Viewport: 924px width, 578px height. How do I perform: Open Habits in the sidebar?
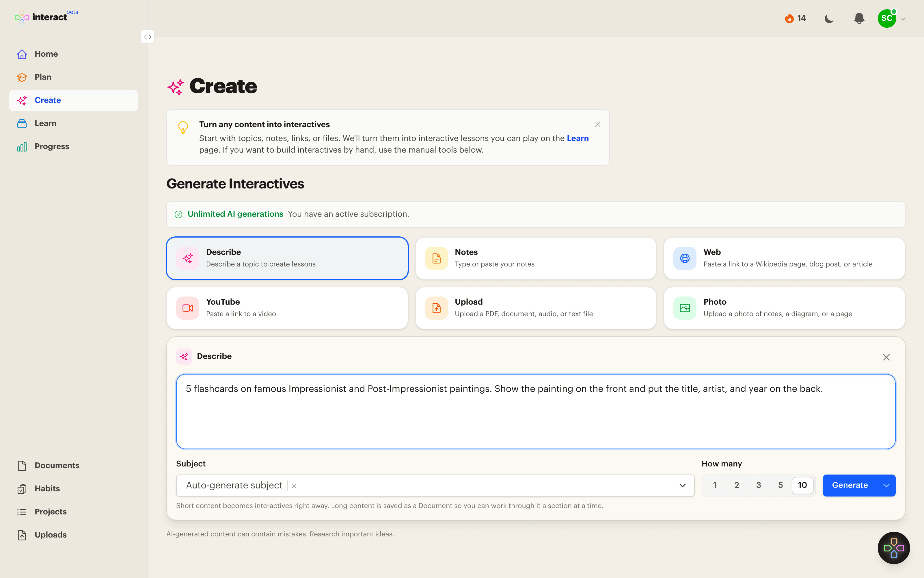tap(74, 488)
